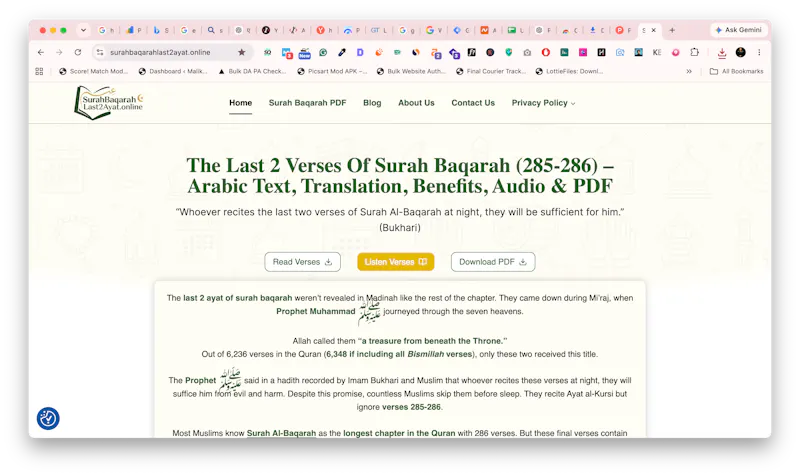Viewport: 800px width, 476px height.
Task: Navigate to Contact Us
Action: tap(473, 103)
